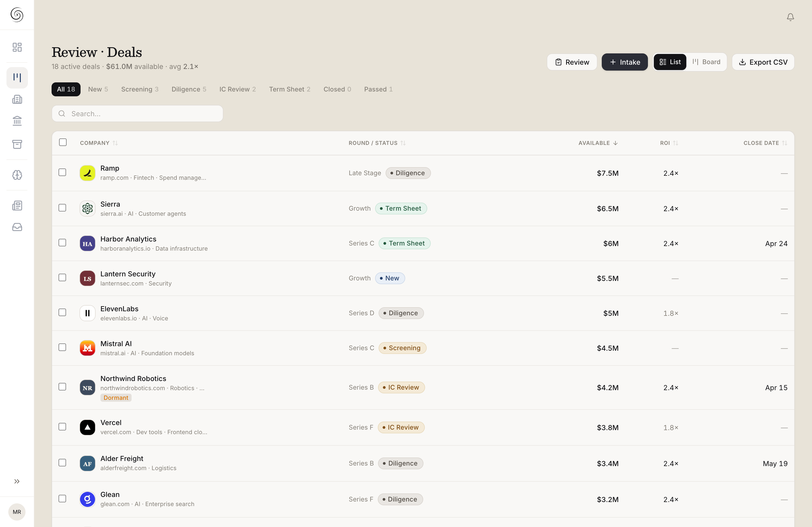Click the Northwind Robotics NR logo

(x=87, y=387)
